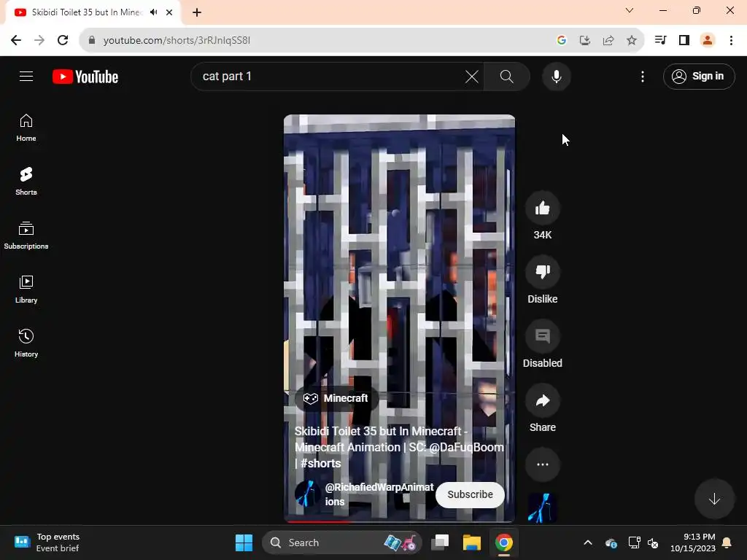
Task: Like the short with thumbs up
Action: click(x=543, y=208)
